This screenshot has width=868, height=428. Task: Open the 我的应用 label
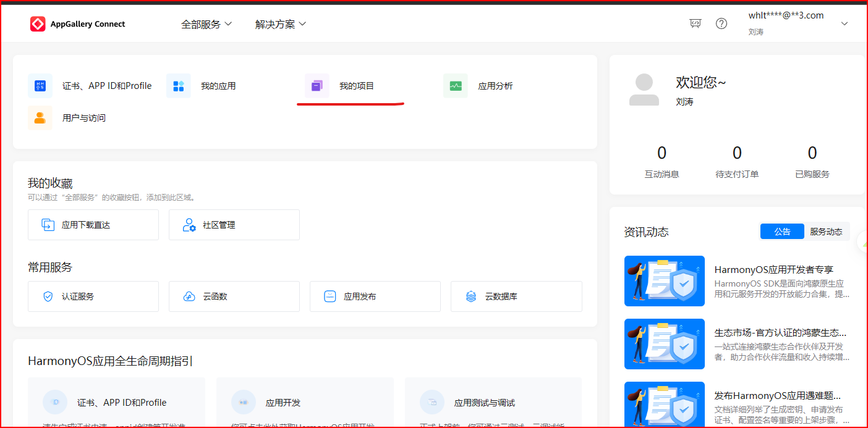pos(218,86)
